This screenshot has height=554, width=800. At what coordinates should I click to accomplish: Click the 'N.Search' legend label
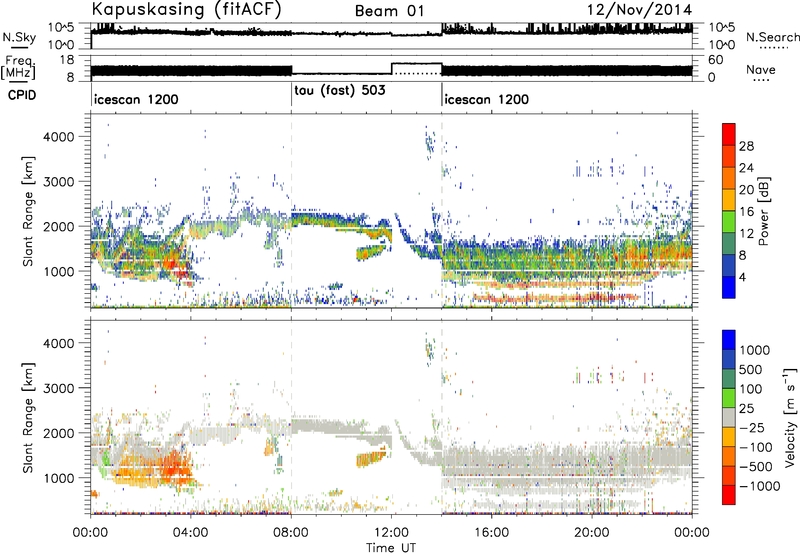(x=772, y=37)
